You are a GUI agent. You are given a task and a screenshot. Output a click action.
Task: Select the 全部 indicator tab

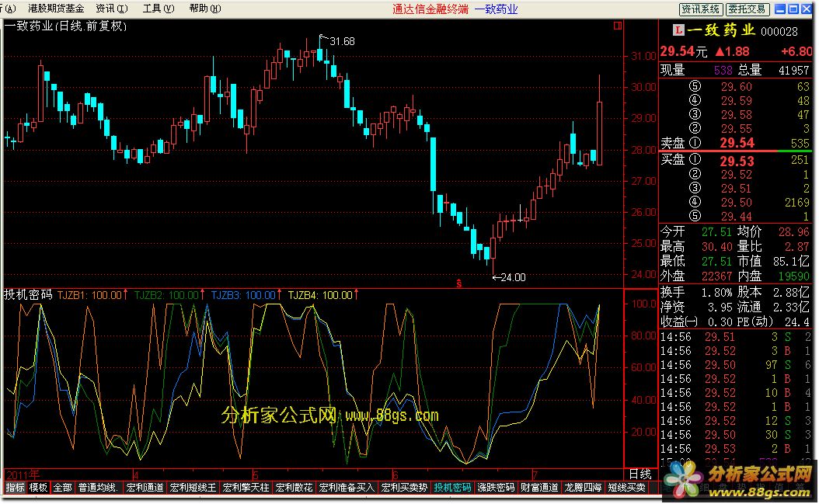click(63, 487)
